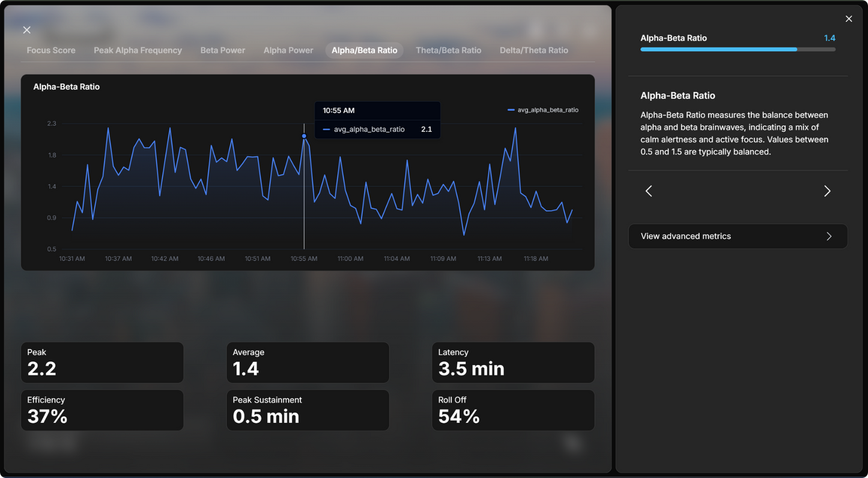The width and height of the screenshot is (868, 478).
Task: Click the Roll Off 54% card
Action: (x=513, y=410)
